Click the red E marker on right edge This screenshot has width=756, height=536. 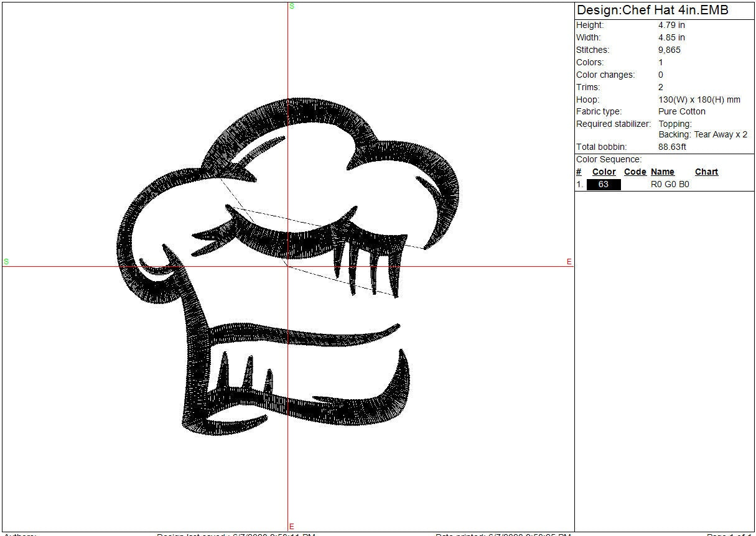569,262
